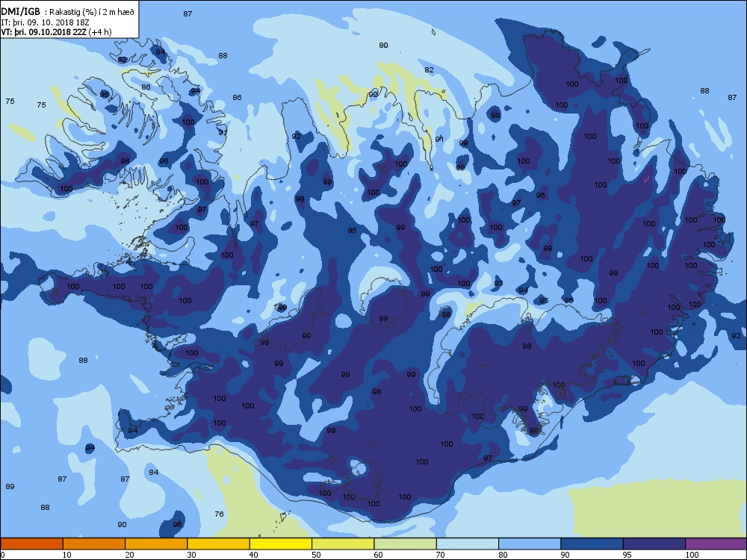Pick the navy 95–100 legend swatch
This screenshot has width=747, height=560.
click(654, 544)
